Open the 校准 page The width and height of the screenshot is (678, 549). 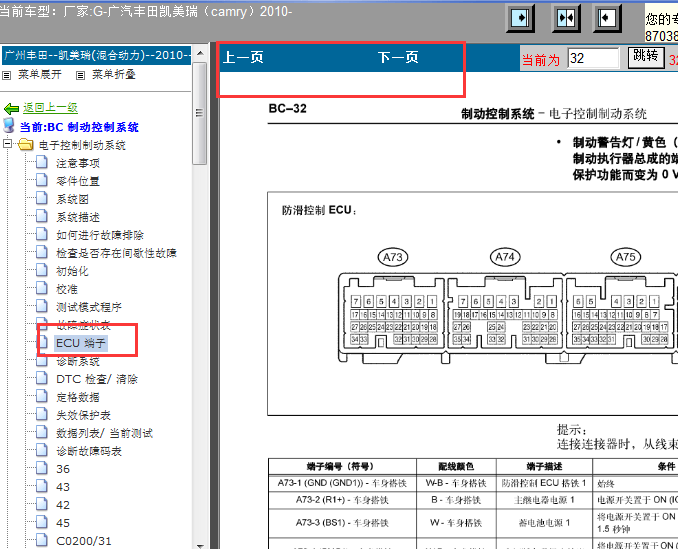(x=67, y=289)
